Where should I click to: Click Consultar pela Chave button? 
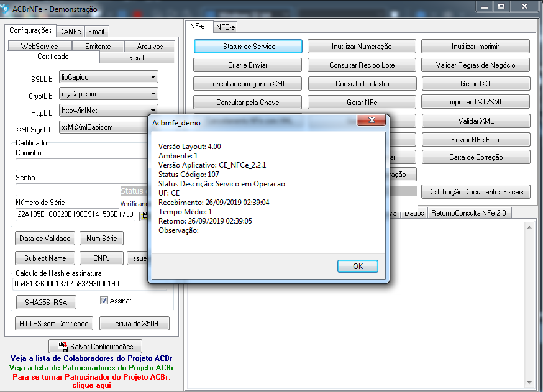point(248,103)
